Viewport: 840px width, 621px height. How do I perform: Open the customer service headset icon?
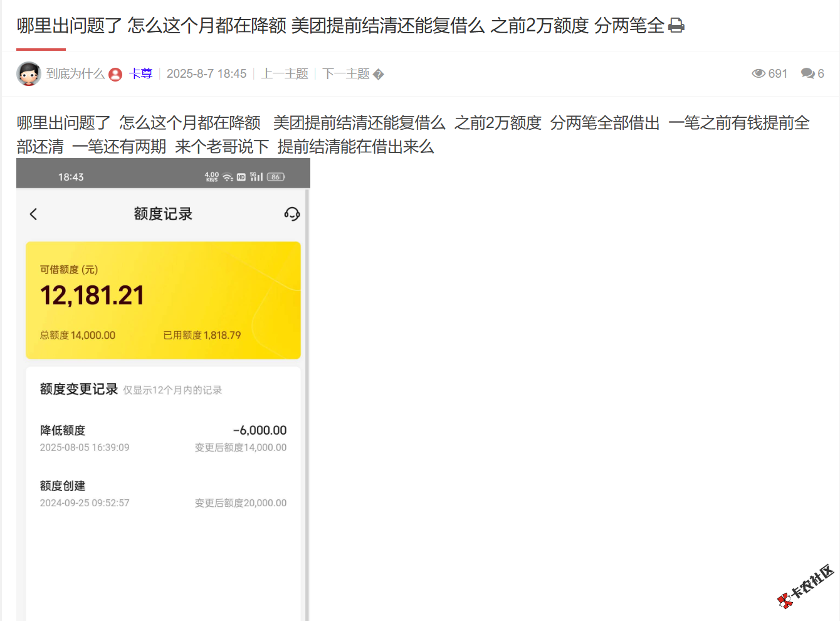292,214
